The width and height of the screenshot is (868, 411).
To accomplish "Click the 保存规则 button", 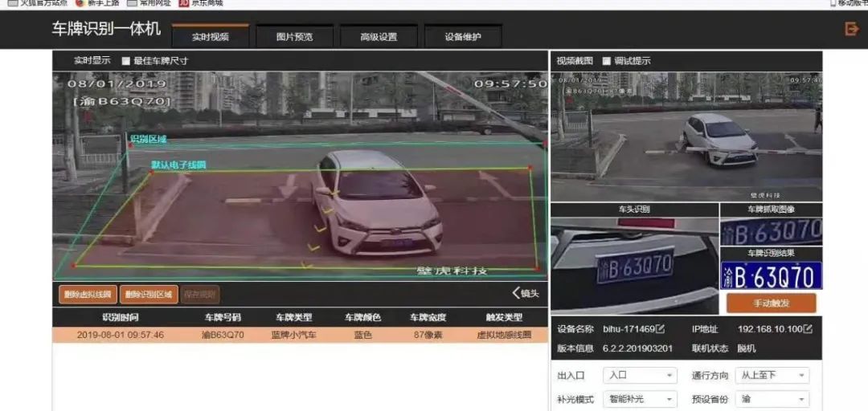I will (200, 295).
